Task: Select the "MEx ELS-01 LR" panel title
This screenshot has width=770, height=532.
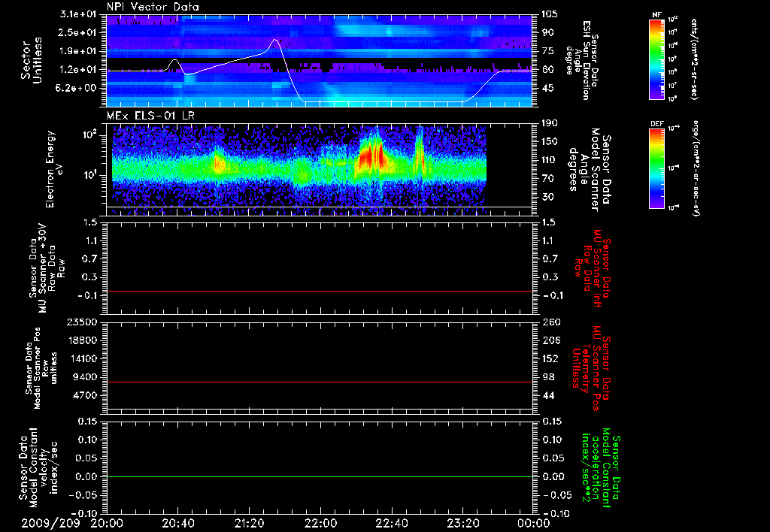Action: tap(150, 116)
